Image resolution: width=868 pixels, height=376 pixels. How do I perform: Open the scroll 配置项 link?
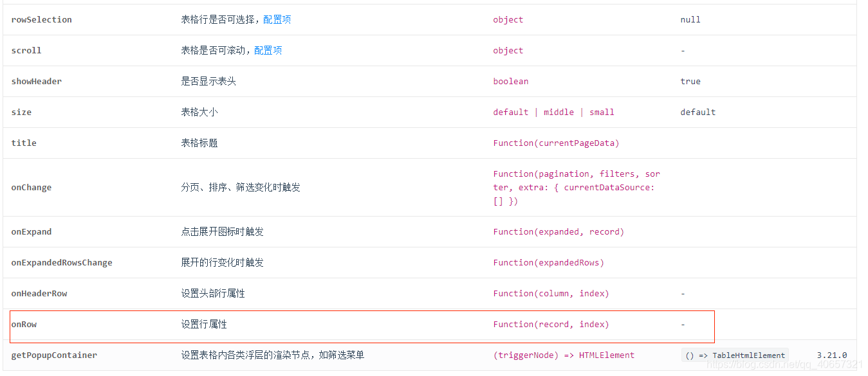tap(268, 50)
